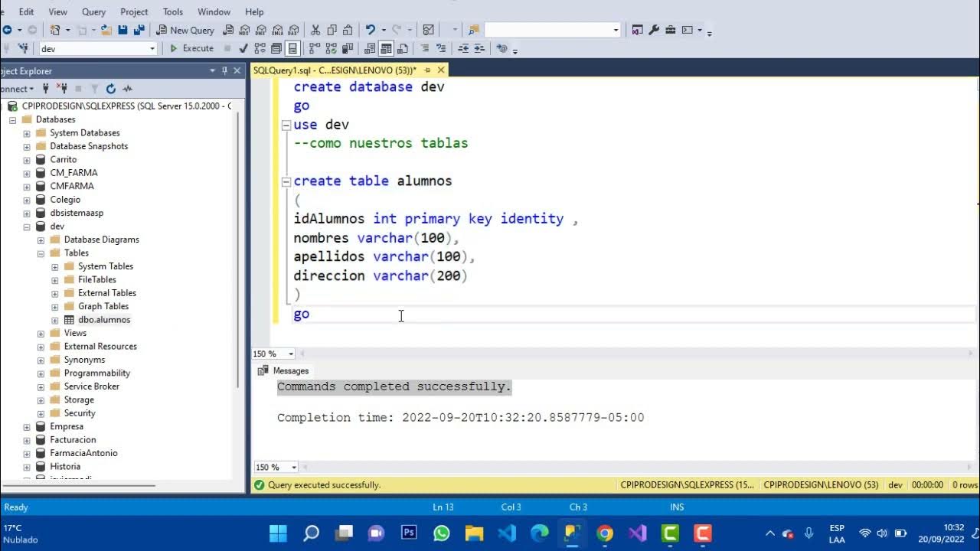Image resolution: width=980 pixels, height=551 pixels.
Task: Close the SQLQuery1.sql tab
Action: pyautogui.click(x=441, y=70)
